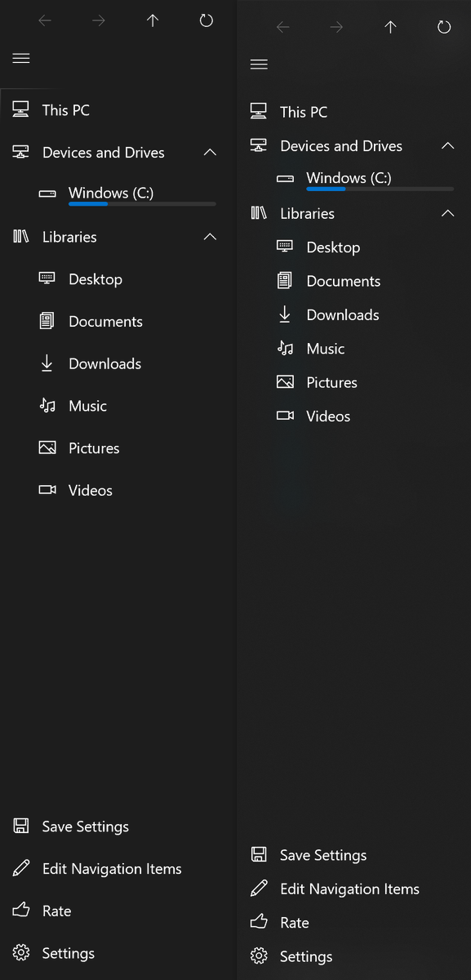Click the back arrow in the left panel
471x980 pixels.
coord(45,20)
